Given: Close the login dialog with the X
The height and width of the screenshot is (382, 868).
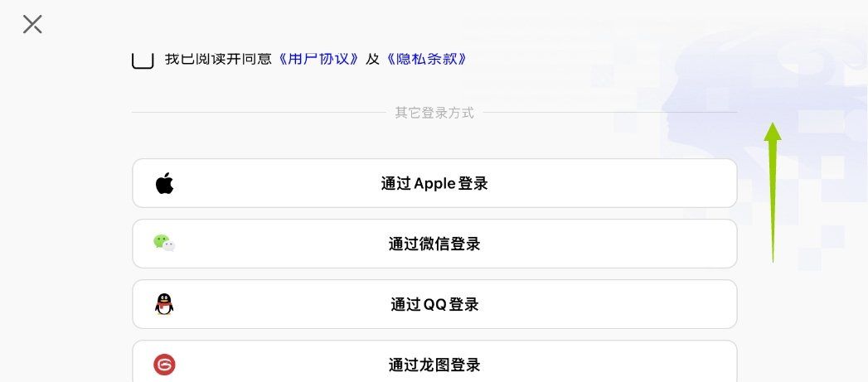Looking at the screenshot, I should (x=32, y=24).
